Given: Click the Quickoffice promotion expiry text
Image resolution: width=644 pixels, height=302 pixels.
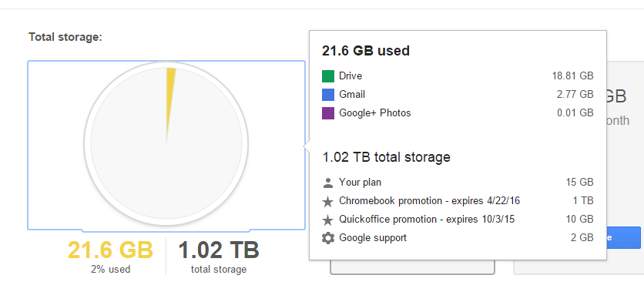Looking at the screenshot, I should pos(427,220).
